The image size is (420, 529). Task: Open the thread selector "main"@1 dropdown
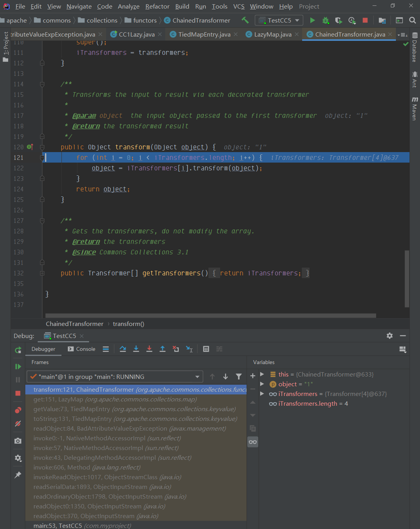click(x=115, y=377)
